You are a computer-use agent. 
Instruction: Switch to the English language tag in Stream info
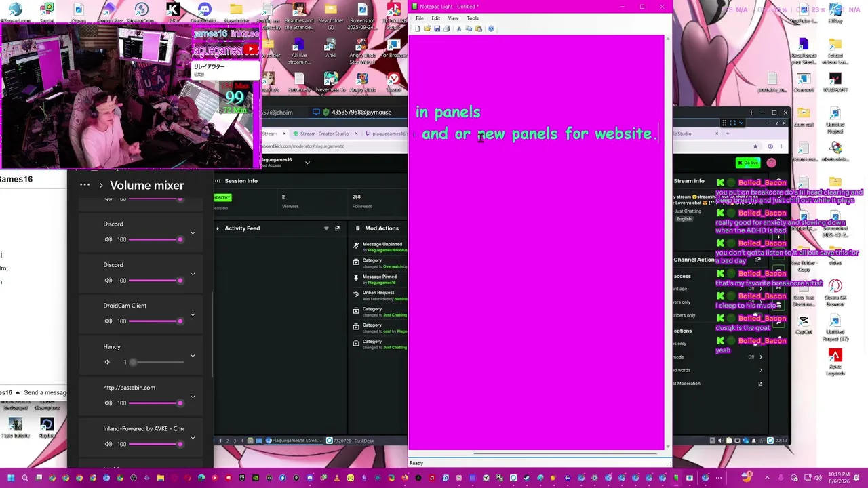coord(684,219)
